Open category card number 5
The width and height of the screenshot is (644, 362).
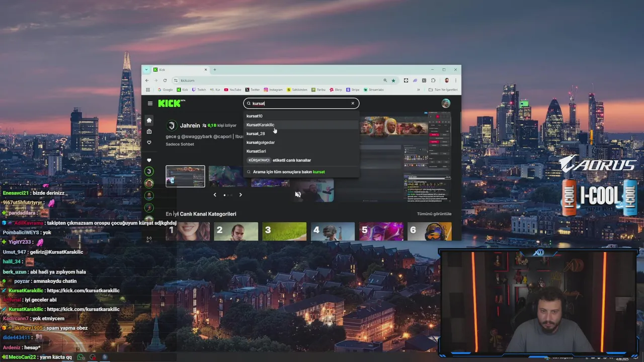(381, 231)
